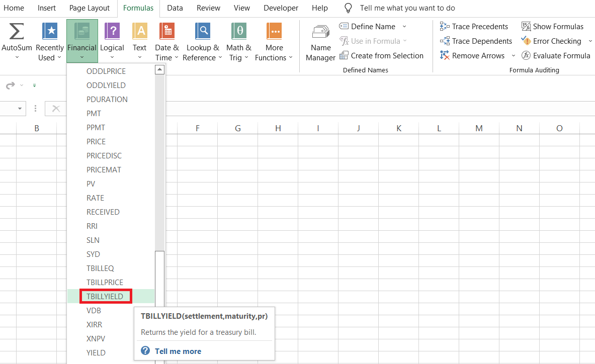Click the Math & Trig icon
This screenshot has width=595, height=364.
[x=238, y=32]
